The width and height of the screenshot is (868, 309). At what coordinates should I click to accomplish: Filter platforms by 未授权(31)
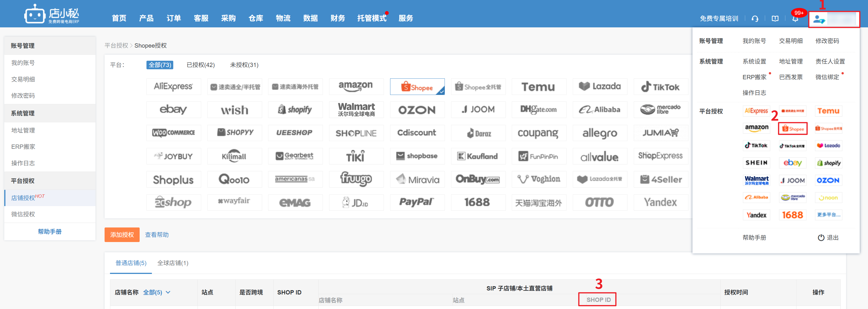pyautogui.click(x=244, y=65)
